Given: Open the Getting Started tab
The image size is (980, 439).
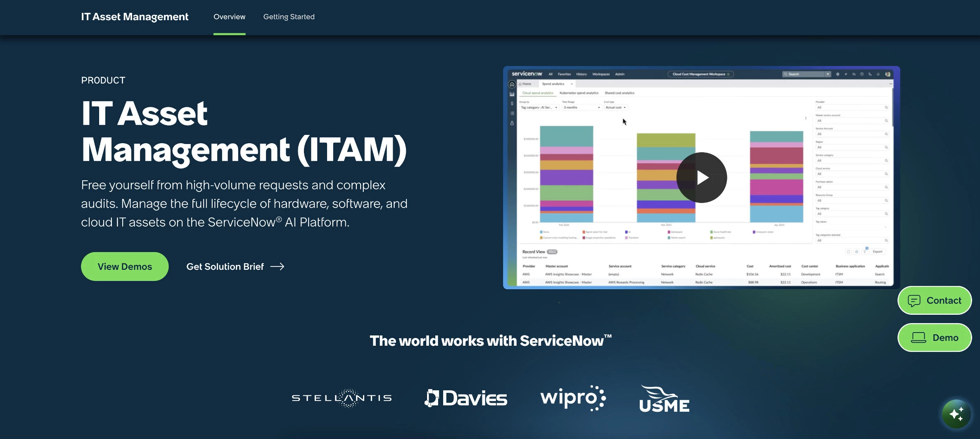Looking at the screenshot, I should 289,17.
